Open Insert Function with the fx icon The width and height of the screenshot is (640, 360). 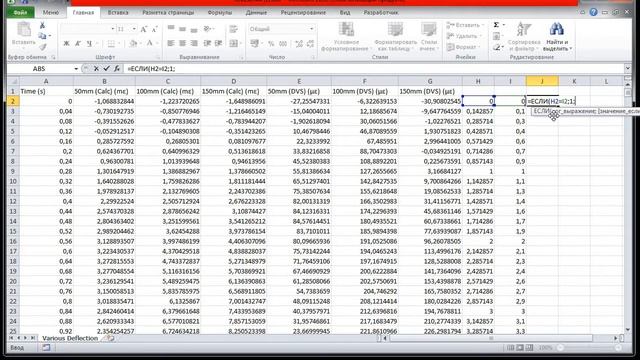[x=117, y=69]
